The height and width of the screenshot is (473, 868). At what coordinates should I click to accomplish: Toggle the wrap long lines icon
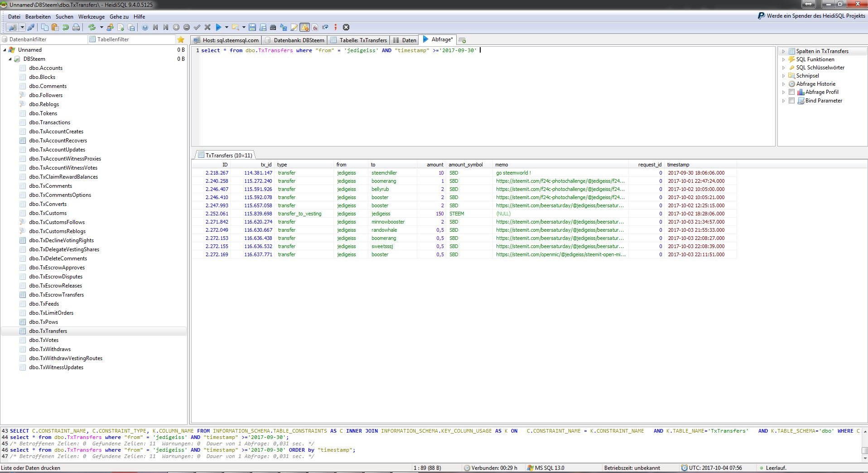(325, 27)
